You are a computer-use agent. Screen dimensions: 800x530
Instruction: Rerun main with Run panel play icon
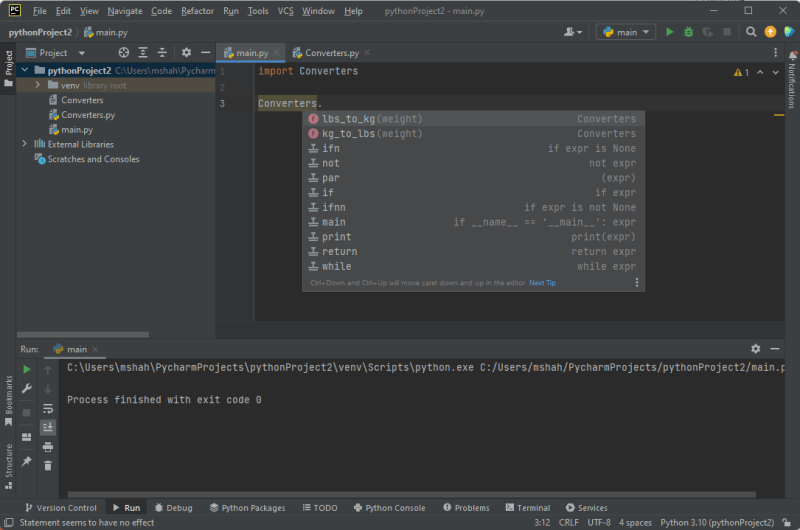pyautogui.click(x=27, y=369)
